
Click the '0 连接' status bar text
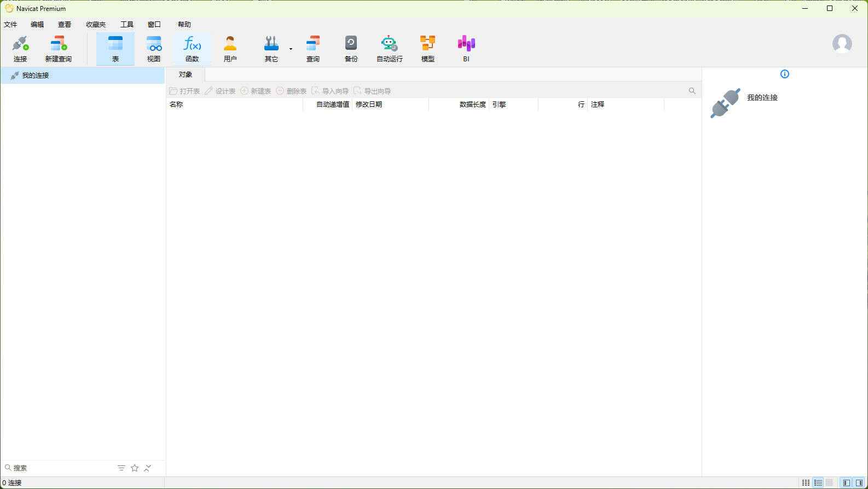point(12,482)
